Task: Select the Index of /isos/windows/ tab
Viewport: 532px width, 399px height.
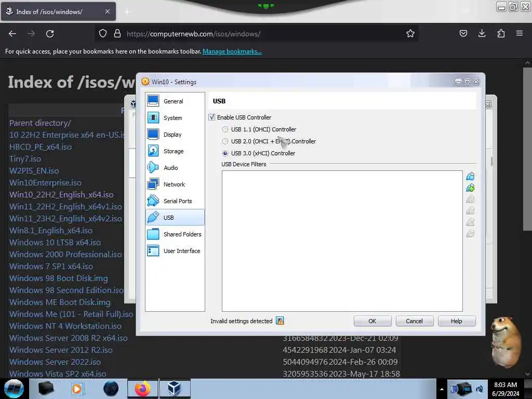Action: 54,12
